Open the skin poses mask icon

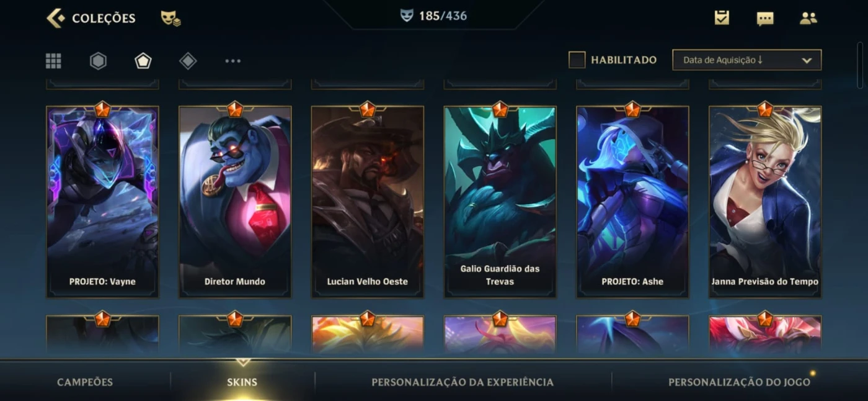170,19
